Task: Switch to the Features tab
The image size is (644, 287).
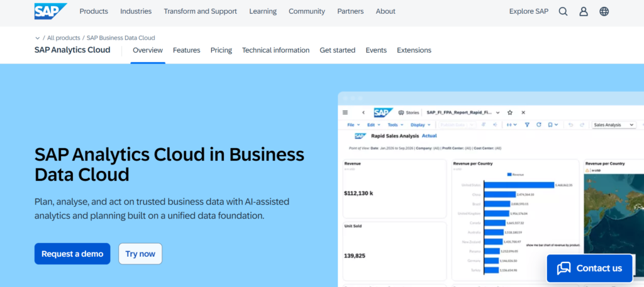Action: click(x=186, y=50)
